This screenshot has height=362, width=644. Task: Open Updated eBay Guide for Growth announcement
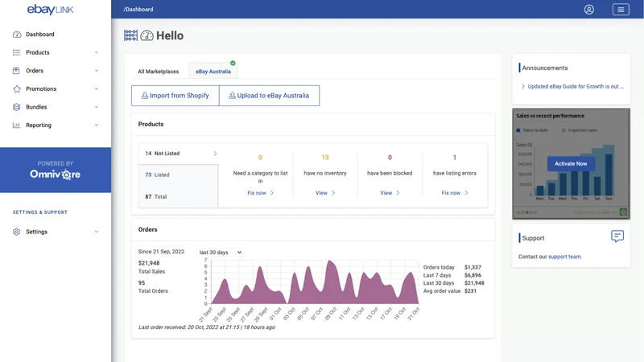[x=576, y=86]
